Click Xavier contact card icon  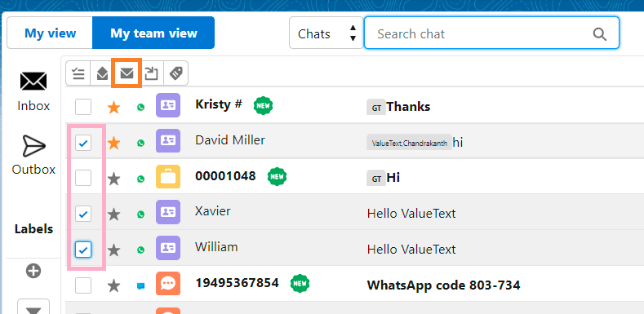point(168,212)
